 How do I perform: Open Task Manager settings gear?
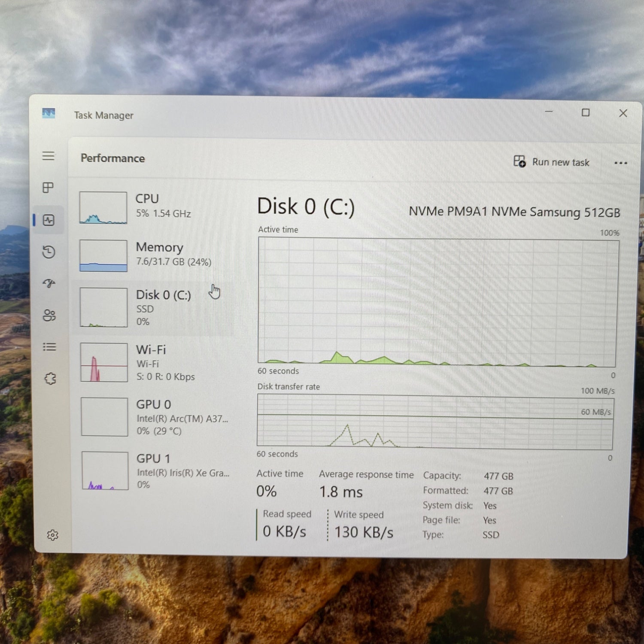pyautogui.click(x=52, y=535)
